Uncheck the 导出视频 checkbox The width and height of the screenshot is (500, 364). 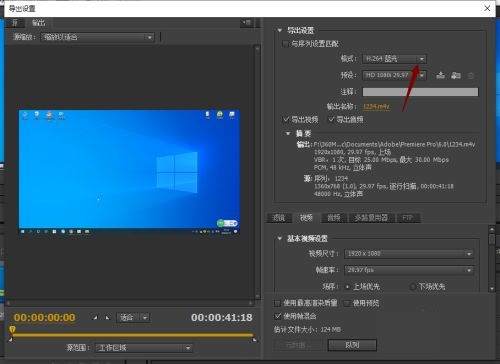tap(286, 119)
